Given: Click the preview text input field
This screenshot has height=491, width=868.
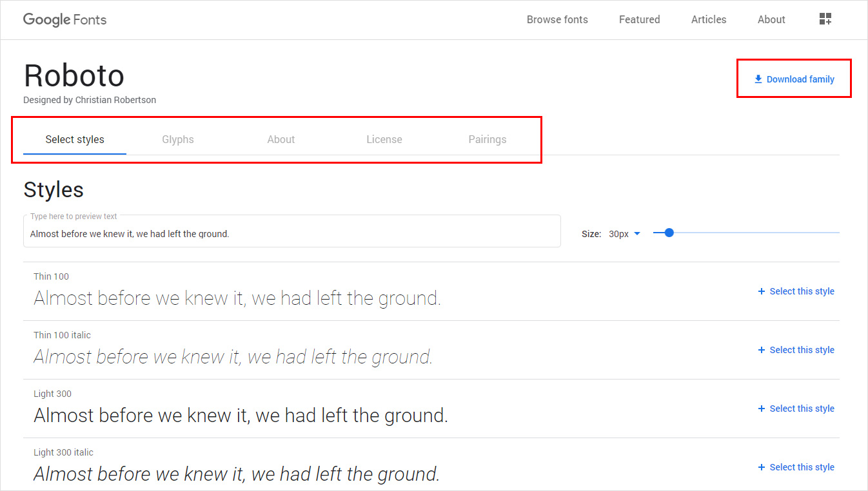Looking at the screenshot, I should click(292, 231).
